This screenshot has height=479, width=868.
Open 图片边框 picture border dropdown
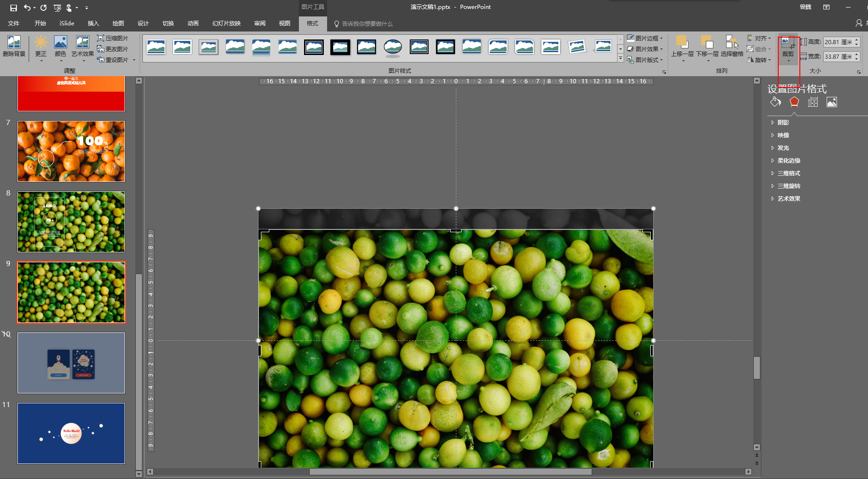[645, 38]
